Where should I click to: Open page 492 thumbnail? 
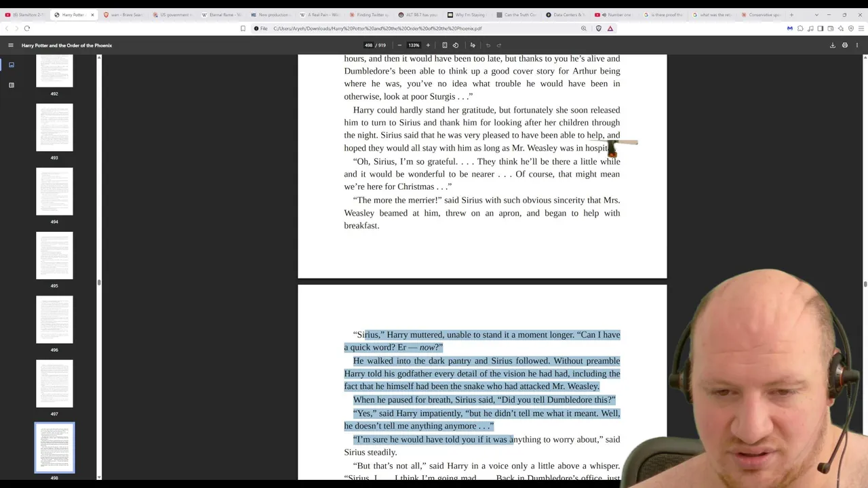click(54, 70)
